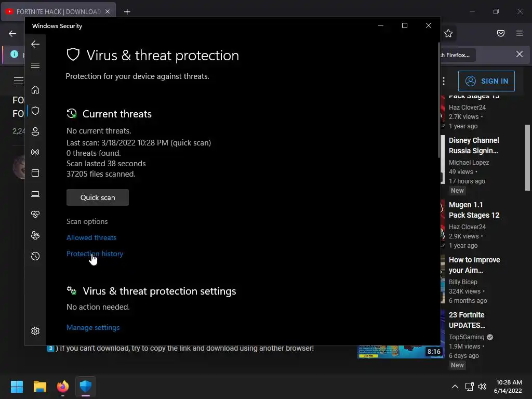Close the FORTNITE HACK tab
This screenshot has height=399, width=532.
[108, 11]
